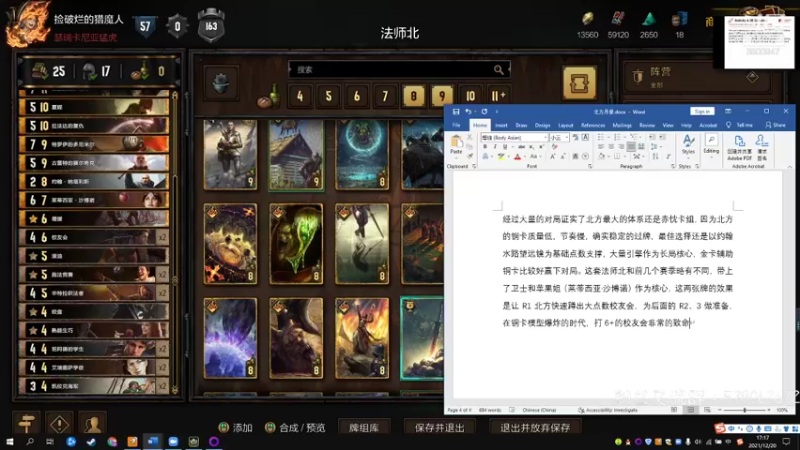This screenshot has height=450, width=800.
Task: Click the bullets list icon in Word
Action: 603,137
